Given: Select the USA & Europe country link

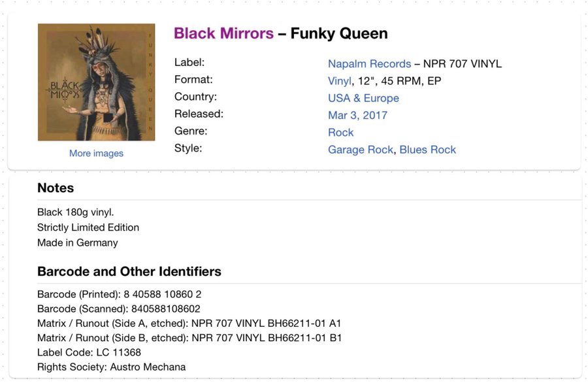Looking at the screenshot, I should pos(363,98).
